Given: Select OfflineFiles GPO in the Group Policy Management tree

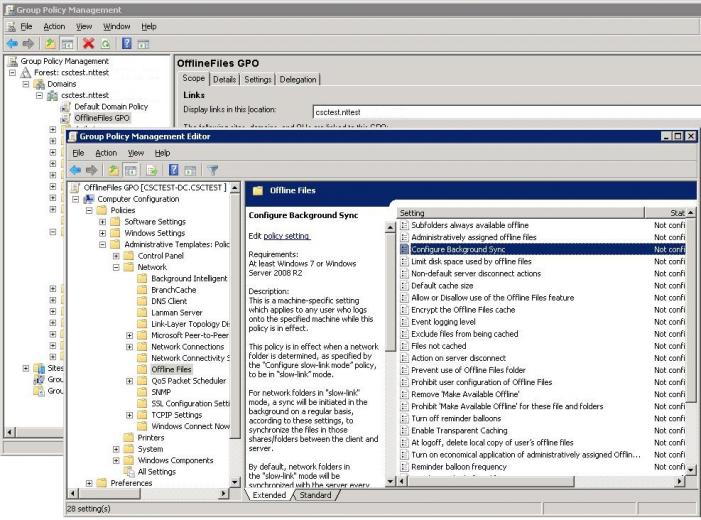Looking at the screenshot, I should 102,118.
